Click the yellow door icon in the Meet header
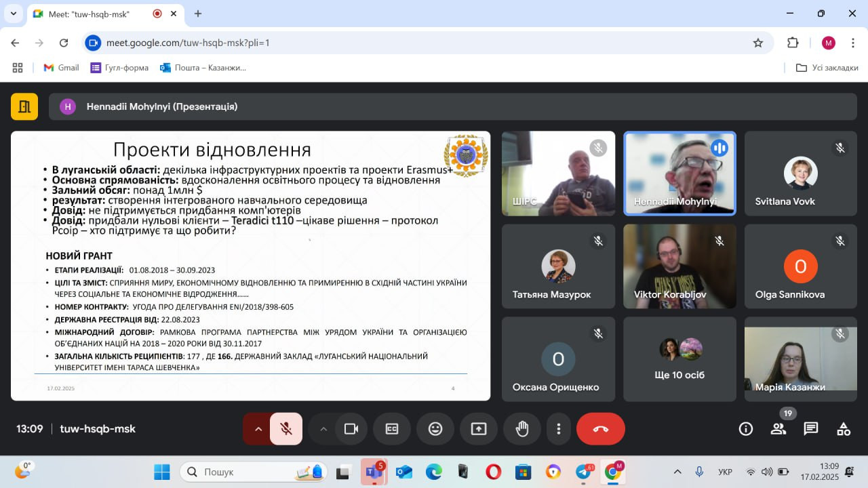868x488 pixels. (x=24, y=106)
